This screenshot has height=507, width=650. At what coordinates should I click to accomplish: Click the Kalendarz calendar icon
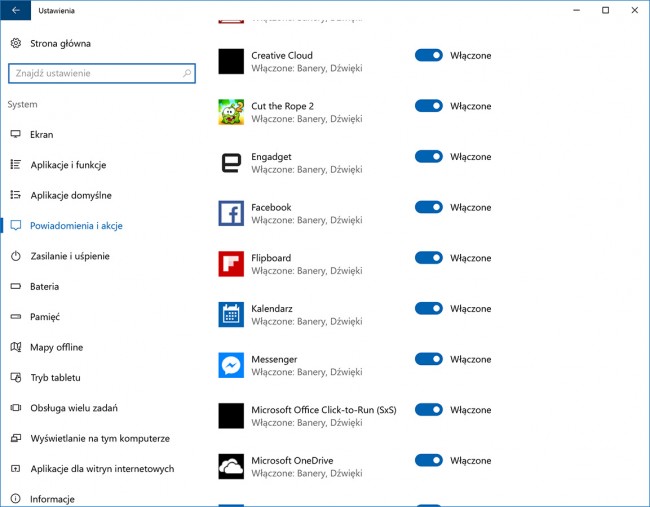point(231,315)
